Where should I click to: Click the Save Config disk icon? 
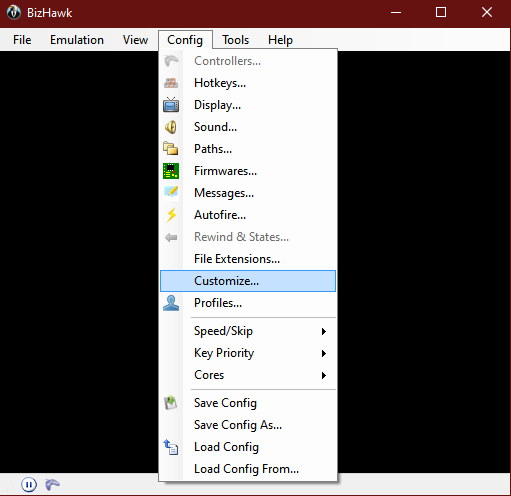point(171,403)
